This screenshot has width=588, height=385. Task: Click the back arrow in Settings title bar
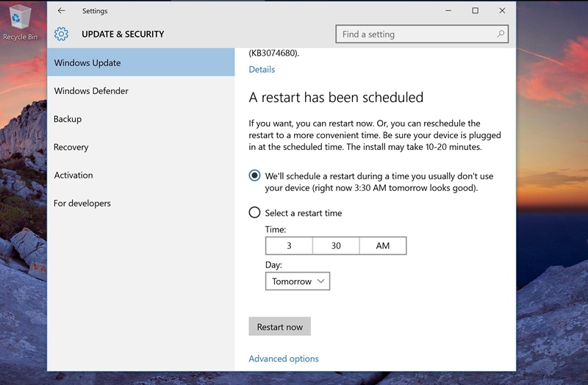coord(61,11)
